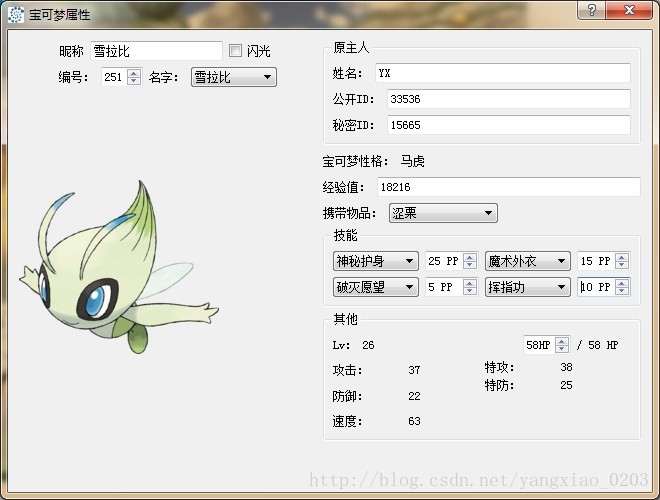Click the Lv: 26 level text
This screenshot has height=500, width=660.
tap(353, 345)
